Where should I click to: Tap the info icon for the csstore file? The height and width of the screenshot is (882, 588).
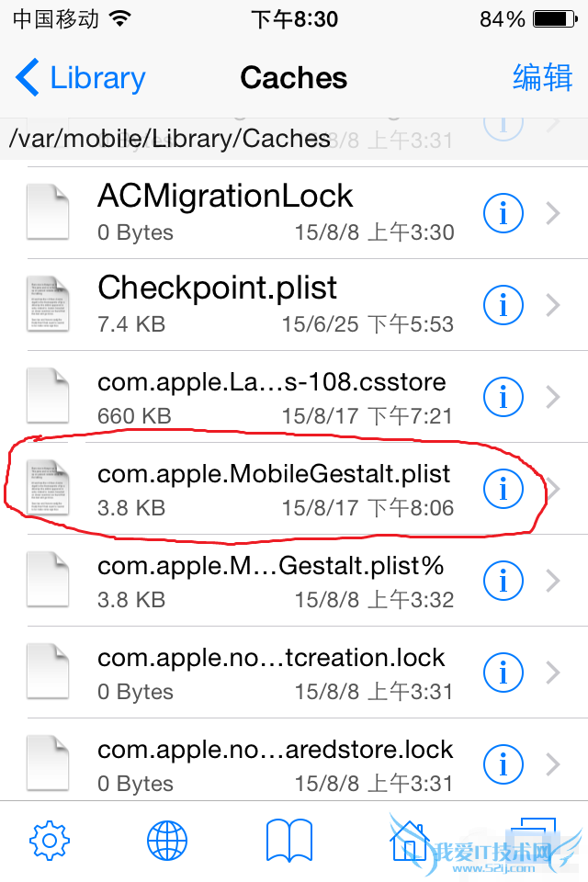[503, 396]
